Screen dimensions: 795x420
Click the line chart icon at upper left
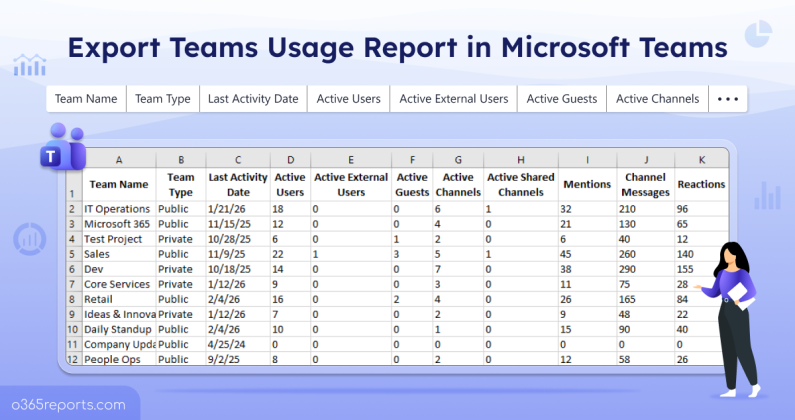(29, 65)
